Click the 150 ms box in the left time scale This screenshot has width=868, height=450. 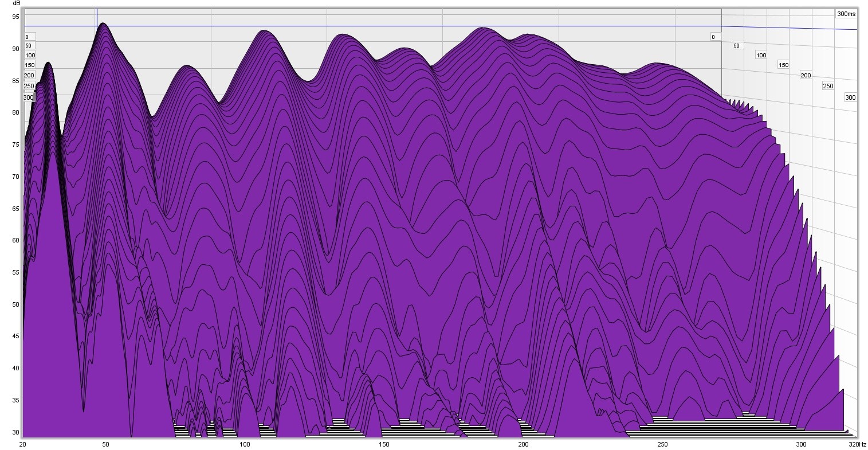coord(29,65)
